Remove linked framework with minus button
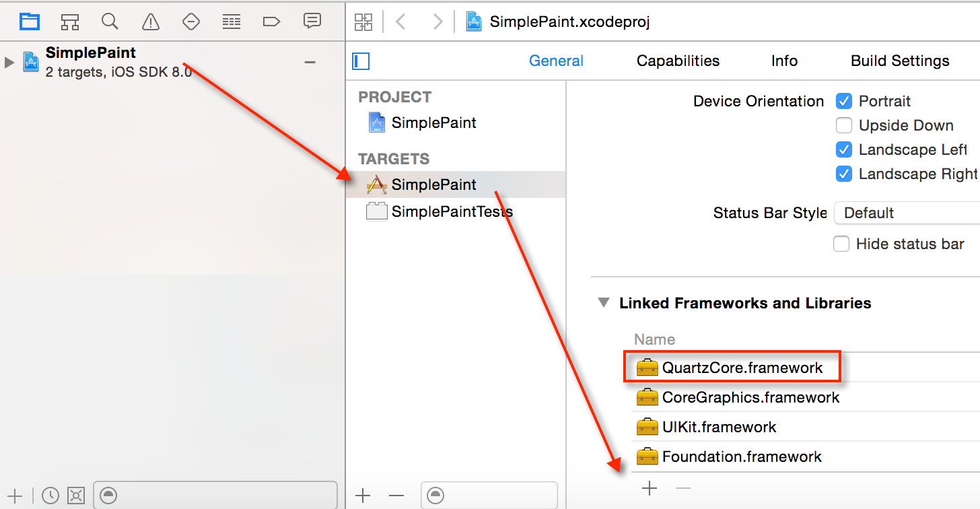980x509 pixels. pos(683,488)
